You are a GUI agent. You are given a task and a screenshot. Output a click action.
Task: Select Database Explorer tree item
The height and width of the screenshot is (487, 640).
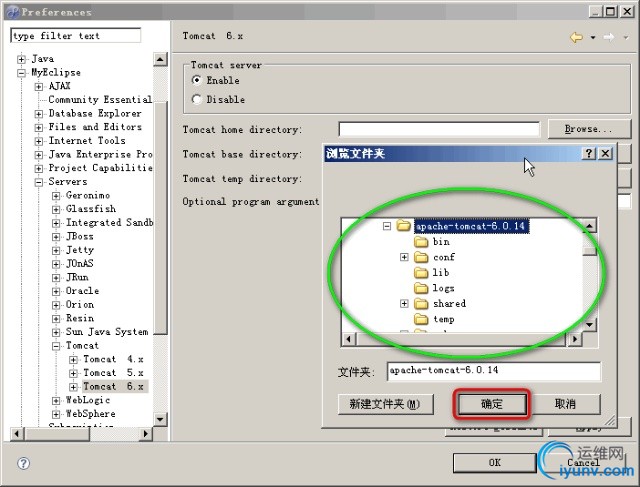coord(95,113)
